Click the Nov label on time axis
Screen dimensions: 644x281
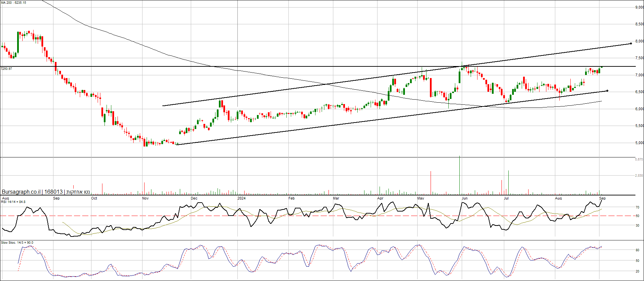pos(145,198)
